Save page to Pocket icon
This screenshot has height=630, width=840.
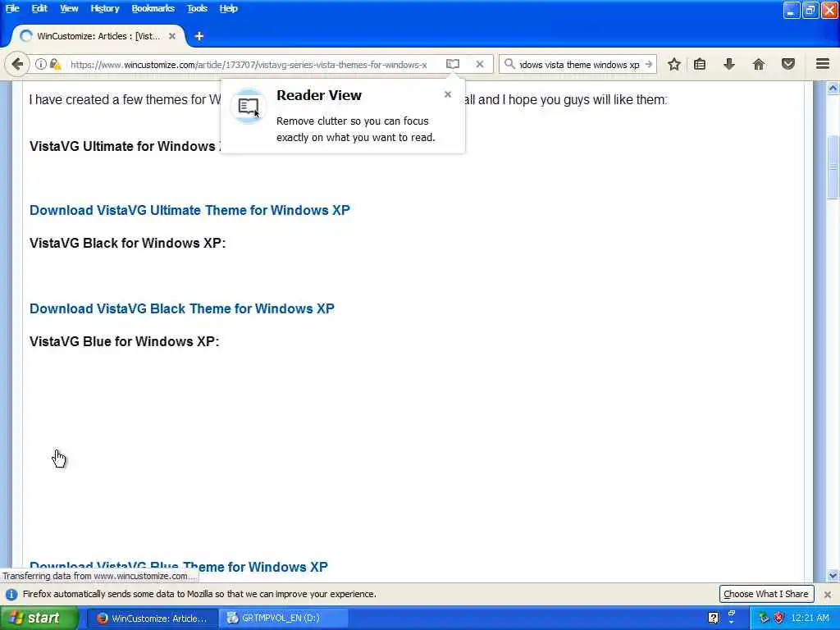coord(788,64)
